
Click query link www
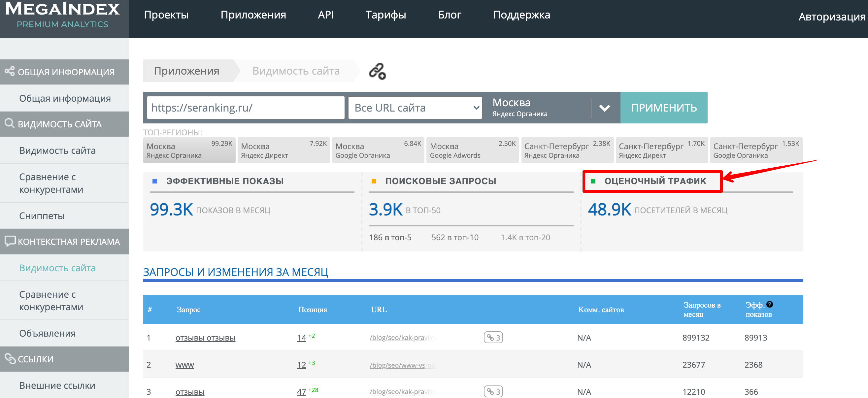point(184,365)
